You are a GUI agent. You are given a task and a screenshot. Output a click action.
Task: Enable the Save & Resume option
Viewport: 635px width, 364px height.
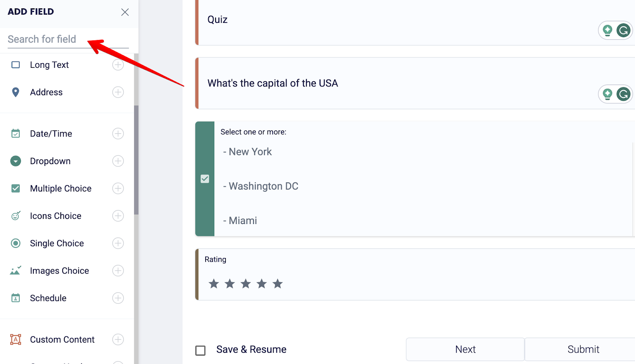[x=200, y=350]
